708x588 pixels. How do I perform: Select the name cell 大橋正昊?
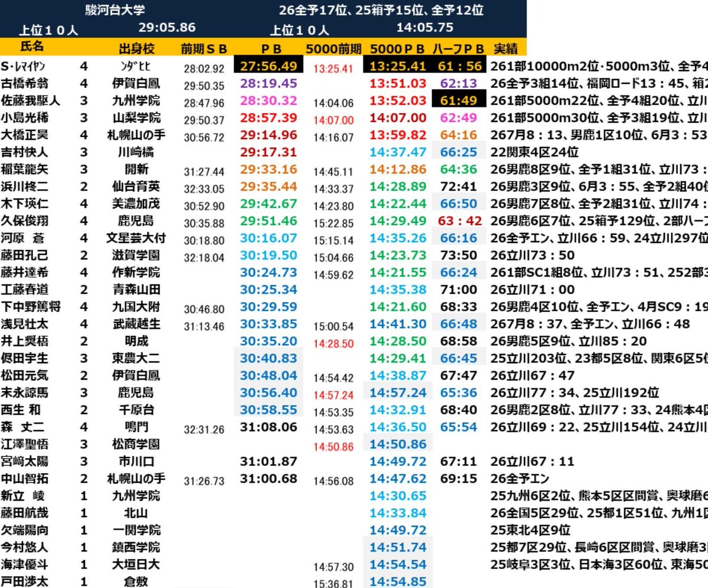point(25,134)
